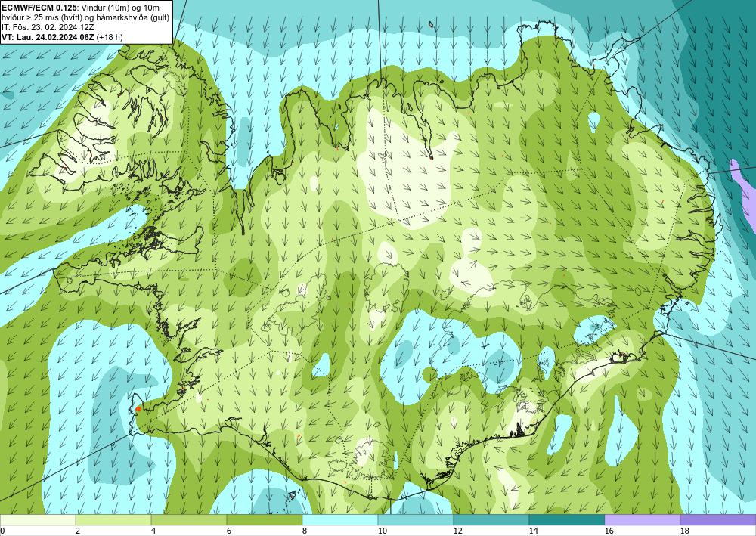
Task: Click the legend scale label '12'
Action: click(x=457, y=531)
